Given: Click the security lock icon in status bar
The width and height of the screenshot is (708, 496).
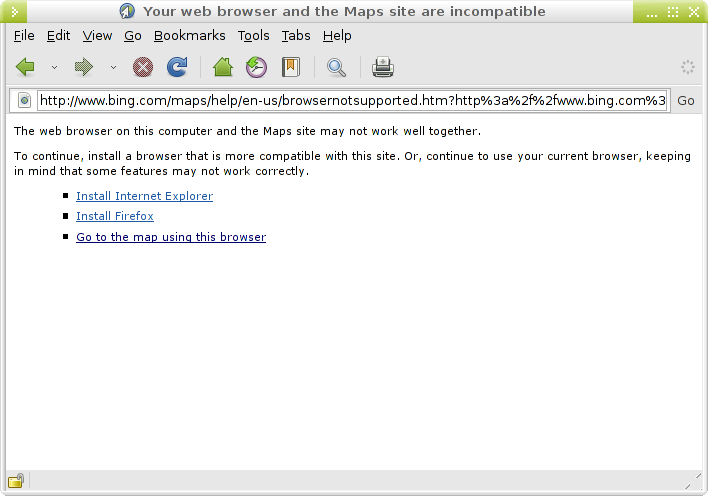Looking at the screenshot, I should pos(16,480).
